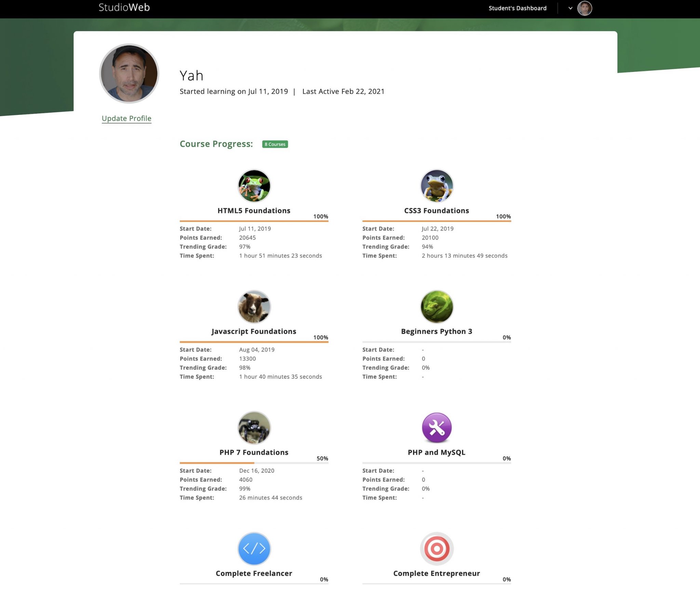Open the PHP and MySQL tools icon
The width and height of the screenshot is (700, 594).
[x=437, y=427]
